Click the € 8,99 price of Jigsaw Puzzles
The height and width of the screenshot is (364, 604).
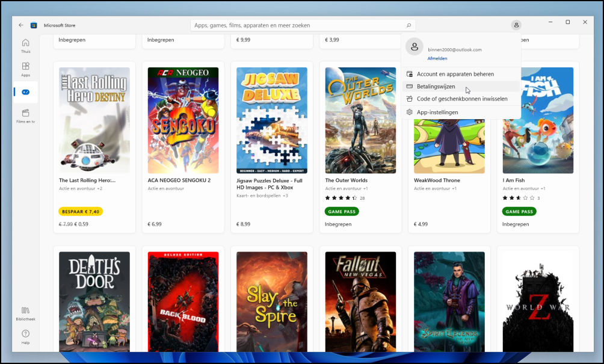(243, 224)
